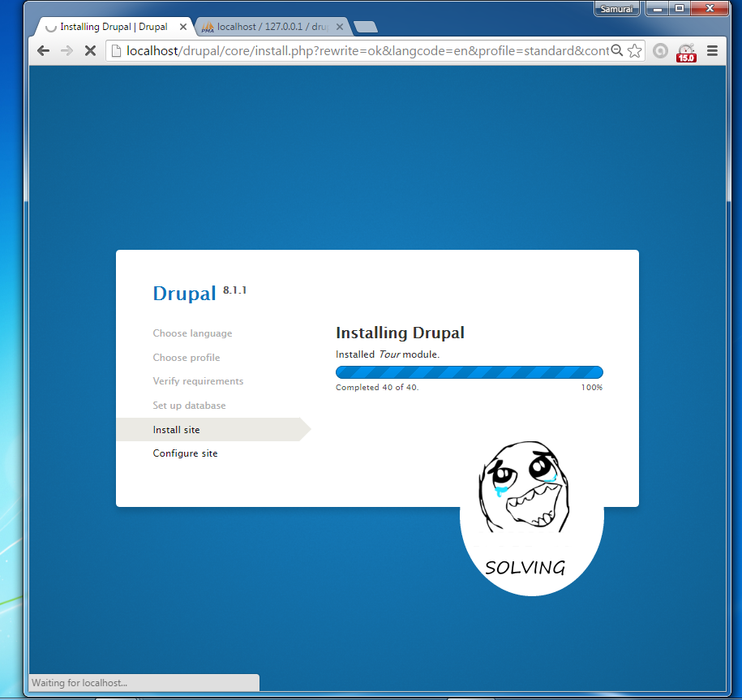Click the installation progress bar
Screen dimensions: 742x700
click(470, 372)
